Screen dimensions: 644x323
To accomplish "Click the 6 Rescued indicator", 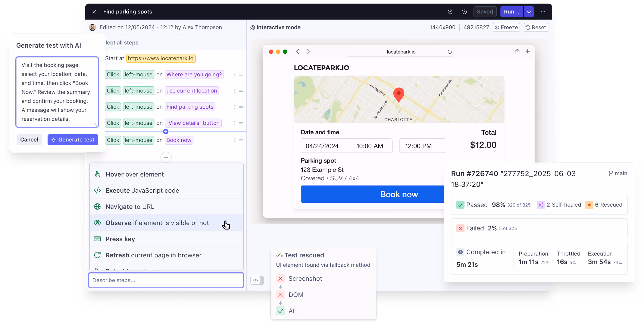I will pyautogui.click(x=604, y=205).
